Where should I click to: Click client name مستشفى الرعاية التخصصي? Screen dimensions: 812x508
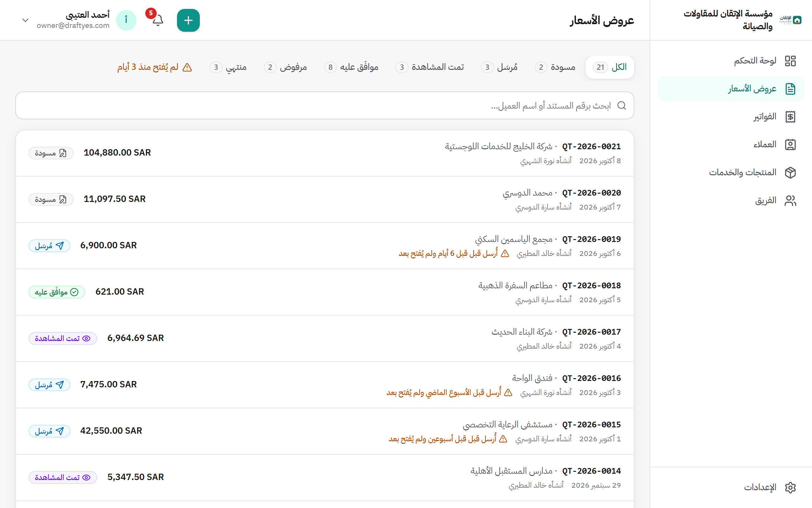pos(507,425)
